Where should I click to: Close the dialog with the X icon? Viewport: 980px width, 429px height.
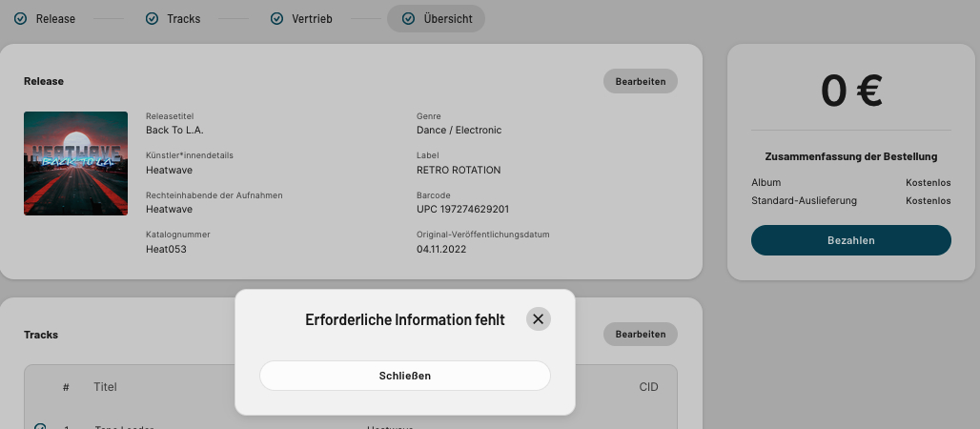point(539,319)
